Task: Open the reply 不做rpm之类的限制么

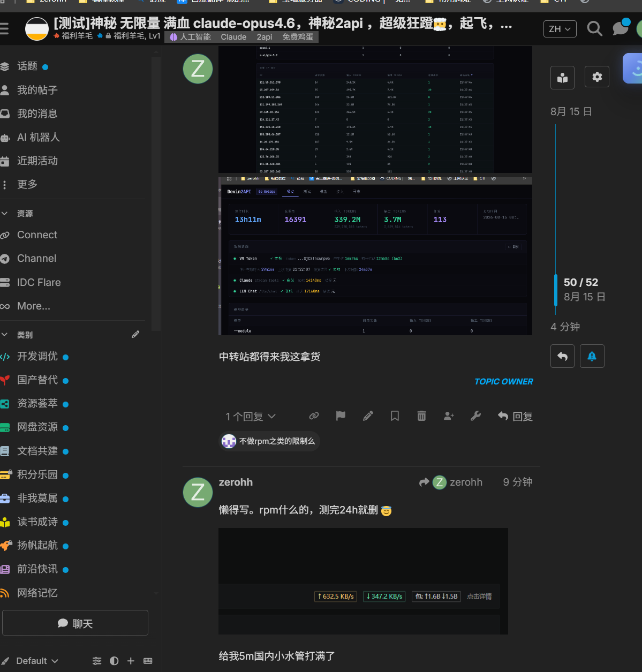Action: (269, 441)
